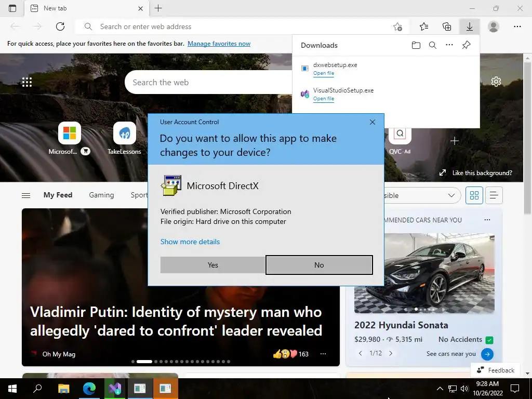Close the User Account Control dialog
Screen dimensions: 532x399
click(x=372, y=122)
